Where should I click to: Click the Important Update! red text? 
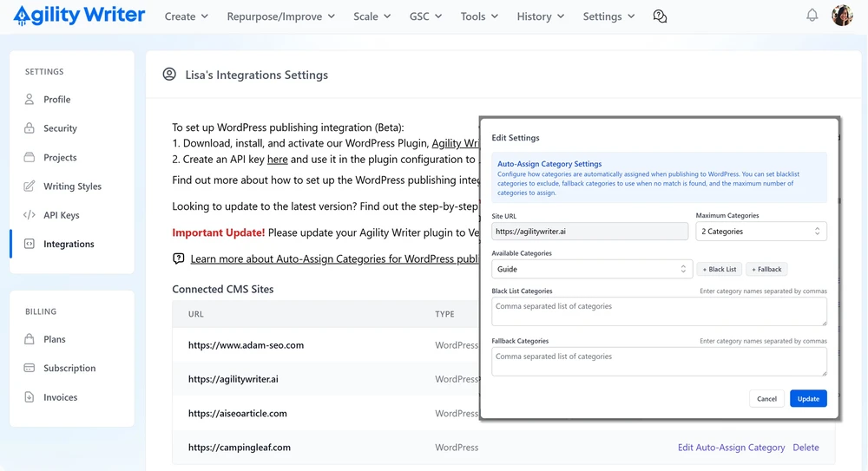point(219,232)
